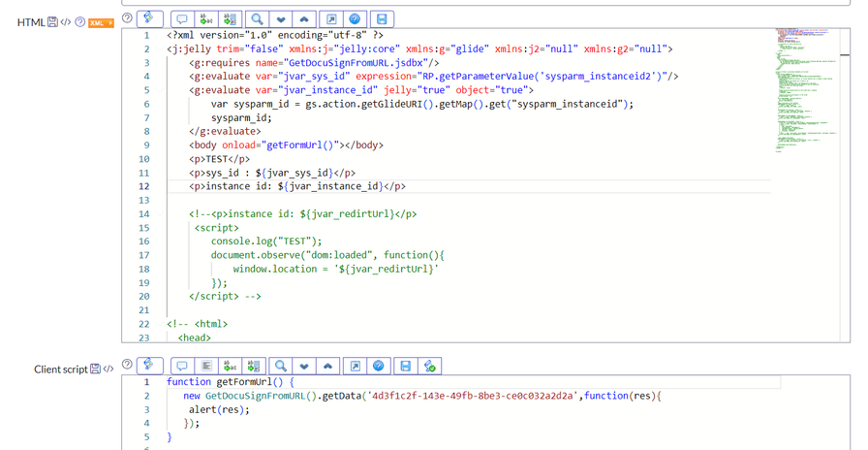
Task: Open search in Client script toolbar
Action: pyautogui.click(x=281, y=366)
